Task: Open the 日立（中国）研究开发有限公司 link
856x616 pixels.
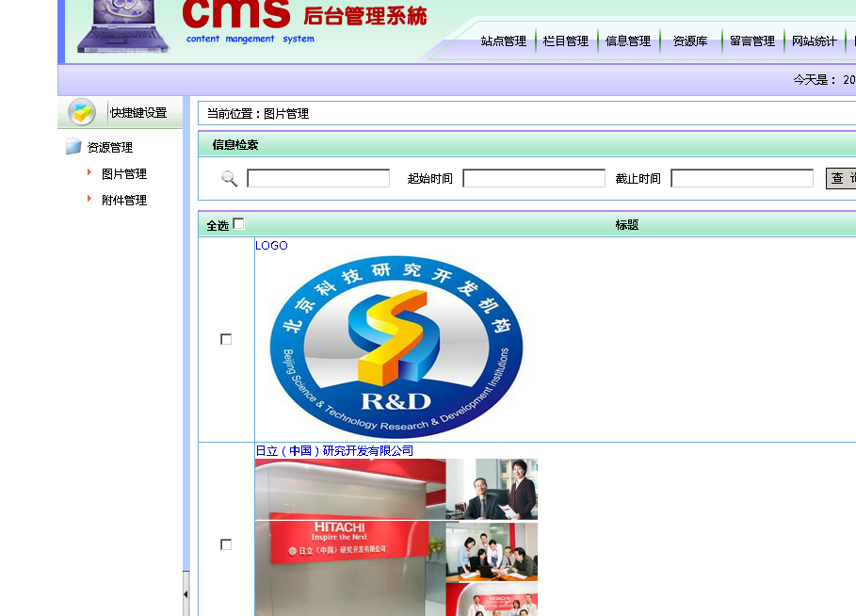Action: pyautogui.click(x=334, y=450)
